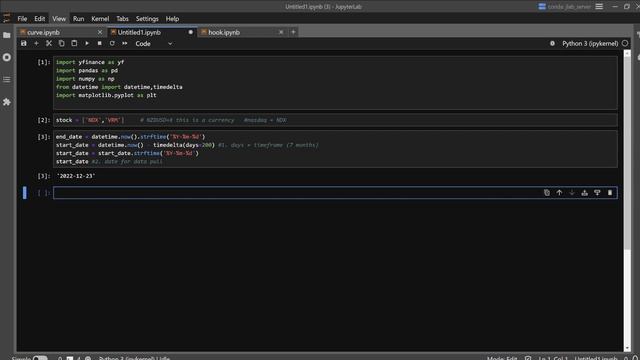Open the Edit menu
Viewport: 640px width, 360px height.
coord(40,19)
